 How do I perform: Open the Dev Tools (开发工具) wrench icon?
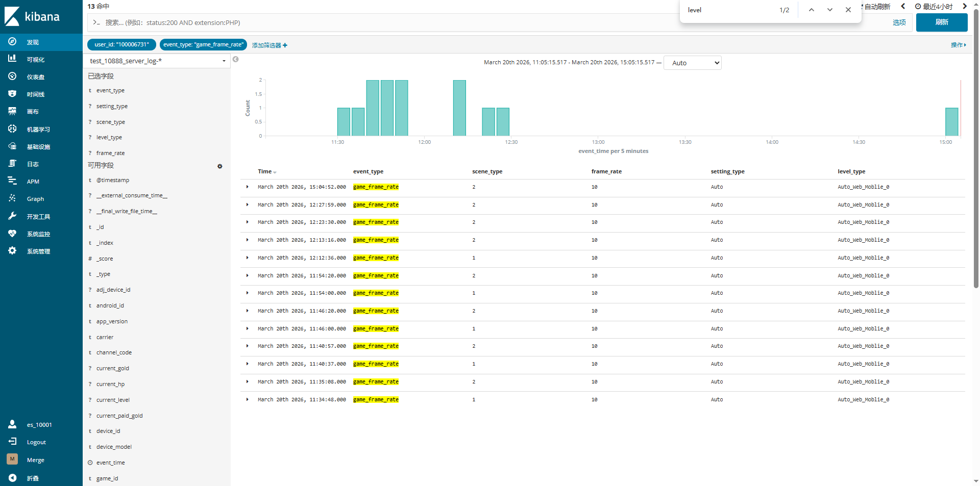[x=12, y=216]
